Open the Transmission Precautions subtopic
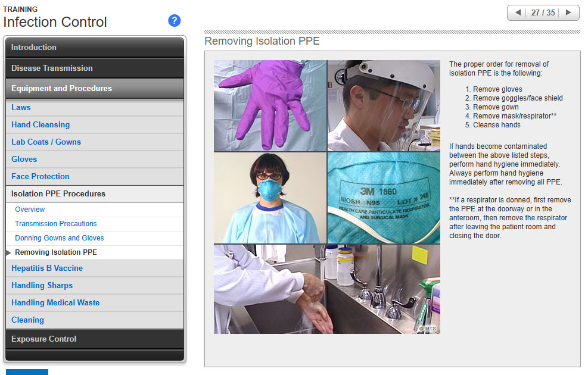Viewport: 588px width, 375px height. click(x=56, y=224)
